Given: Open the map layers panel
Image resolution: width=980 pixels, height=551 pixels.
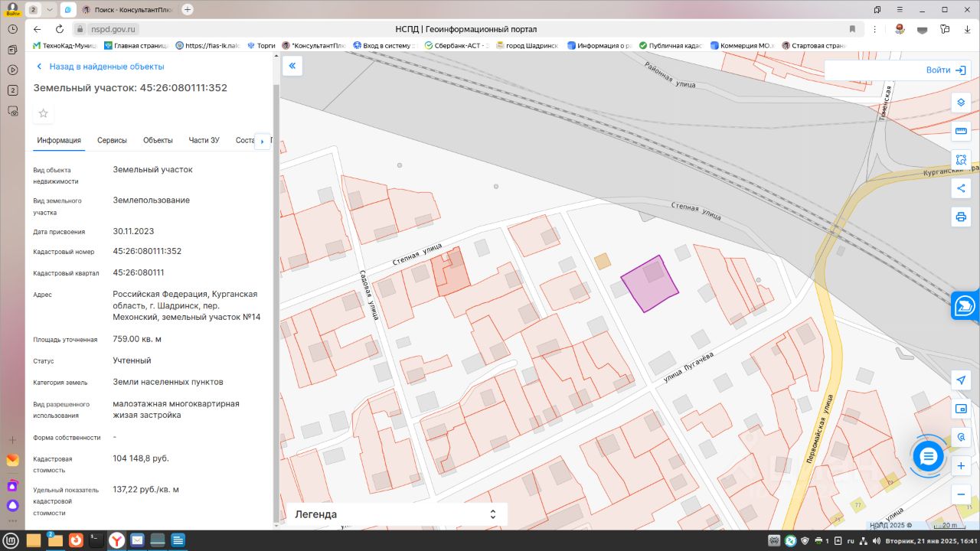Looking at the screenshot, I should pyautogui.click(x=961, y=103).
